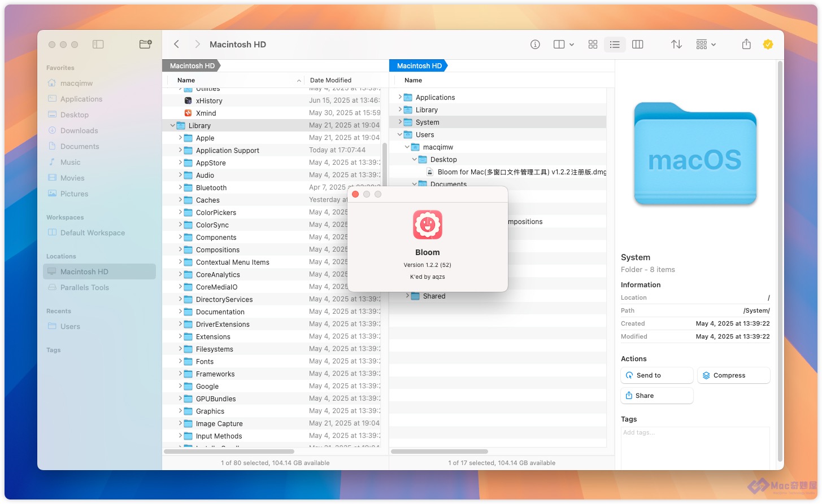Expand System folder in right pane

coord(400,122)
